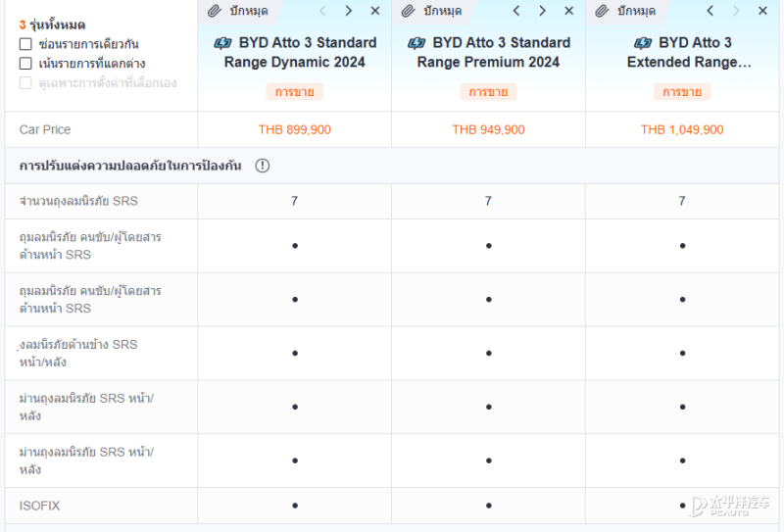This screenshot has width=784, height=532.
Task: Remove the Standard Range Dynamic 2024 column
Action: (375, 11)
